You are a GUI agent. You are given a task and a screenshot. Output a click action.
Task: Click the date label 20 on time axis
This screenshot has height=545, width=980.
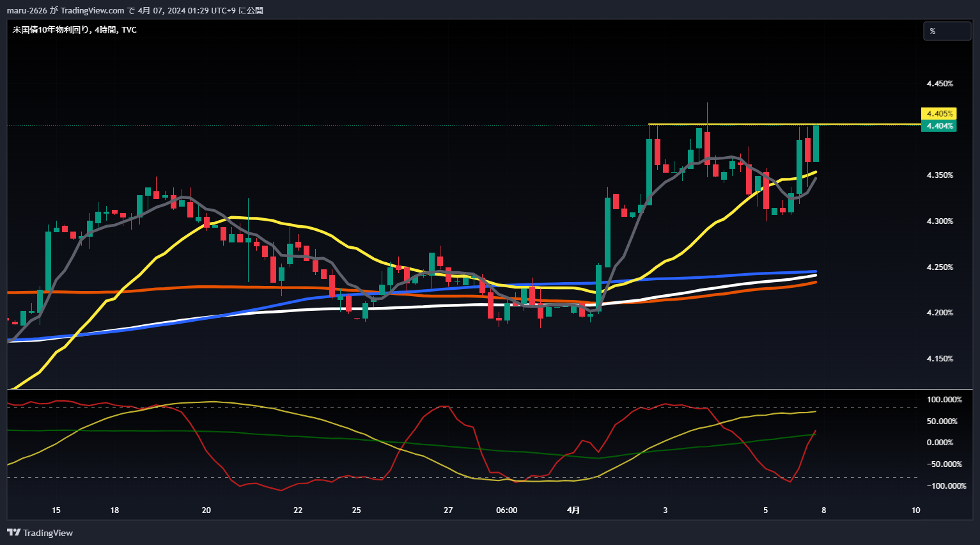(x=206, y=510)
